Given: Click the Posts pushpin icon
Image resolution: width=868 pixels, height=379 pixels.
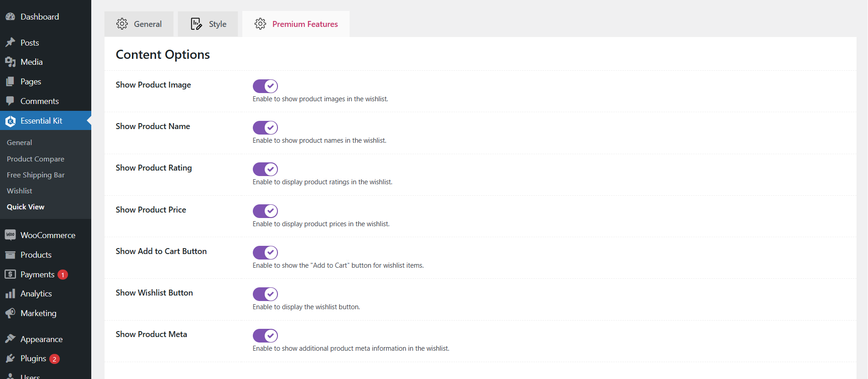Looking at the screenshot, I should [10, 42].
